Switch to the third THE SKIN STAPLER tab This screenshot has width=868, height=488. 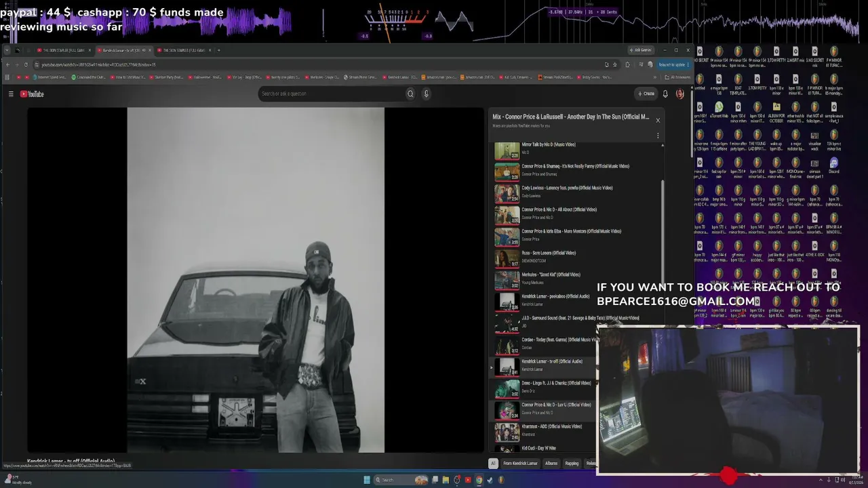(184, 50)
